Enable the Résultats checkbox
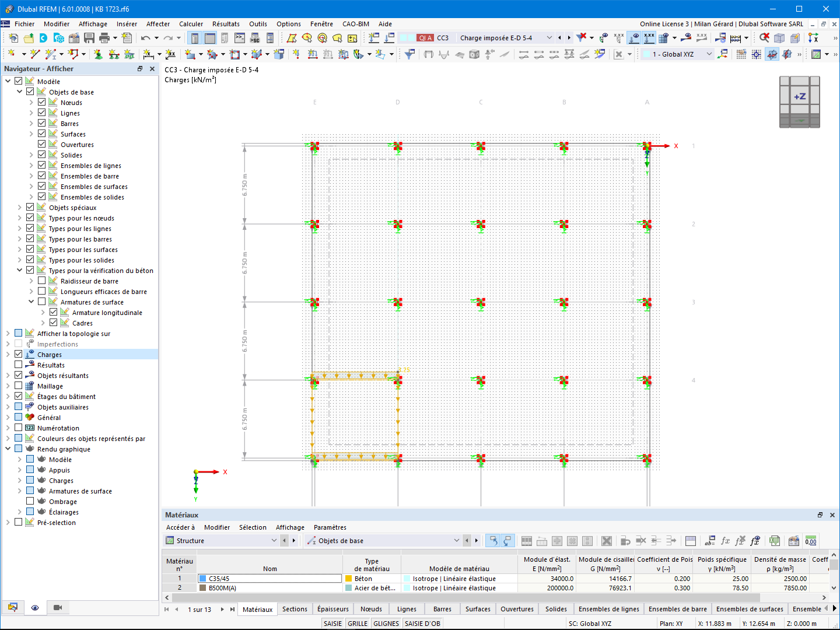Image resolution: width=840 pixels, height=630 pixels. [x=19, y=365]
